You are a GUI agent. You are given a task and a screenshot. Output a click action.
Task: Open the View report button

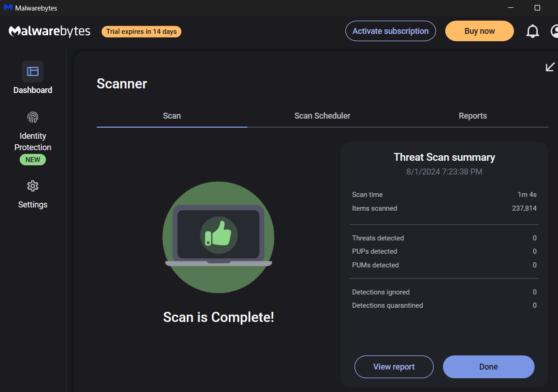(394, 367)
